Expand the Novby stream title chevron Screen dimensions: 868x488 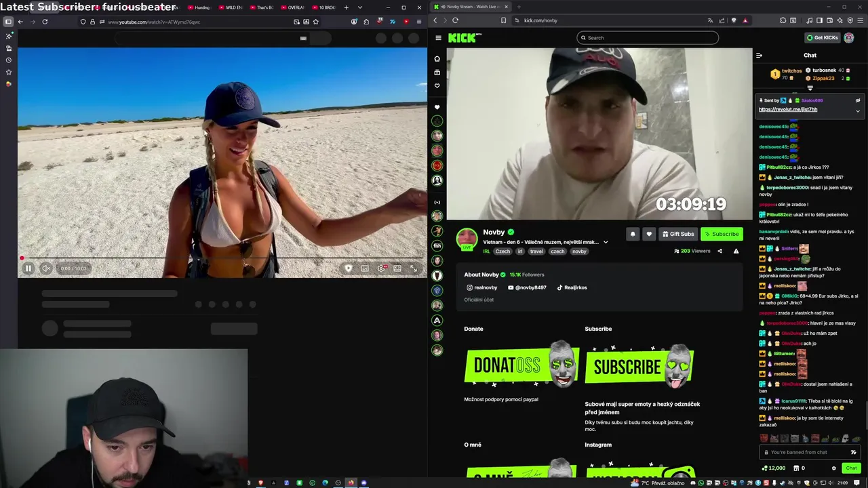[x=606, y=242]
